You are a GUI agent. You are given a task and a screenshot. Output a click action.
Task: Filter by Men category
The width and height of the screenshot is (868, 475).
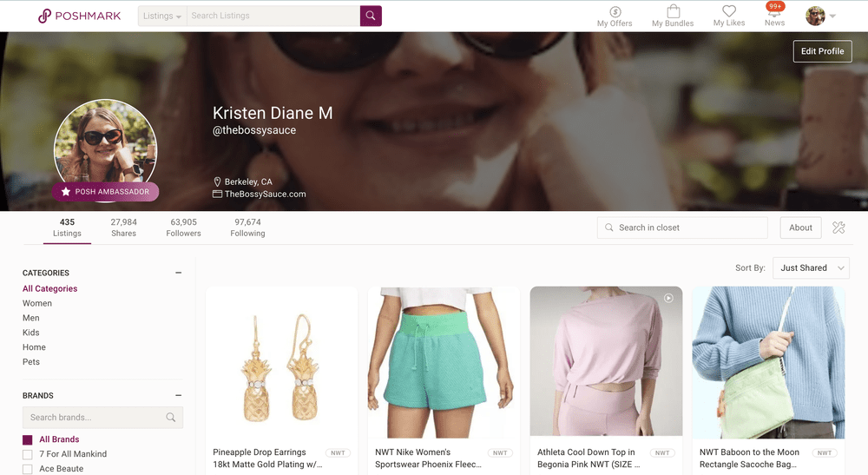[x=31, y=318]
